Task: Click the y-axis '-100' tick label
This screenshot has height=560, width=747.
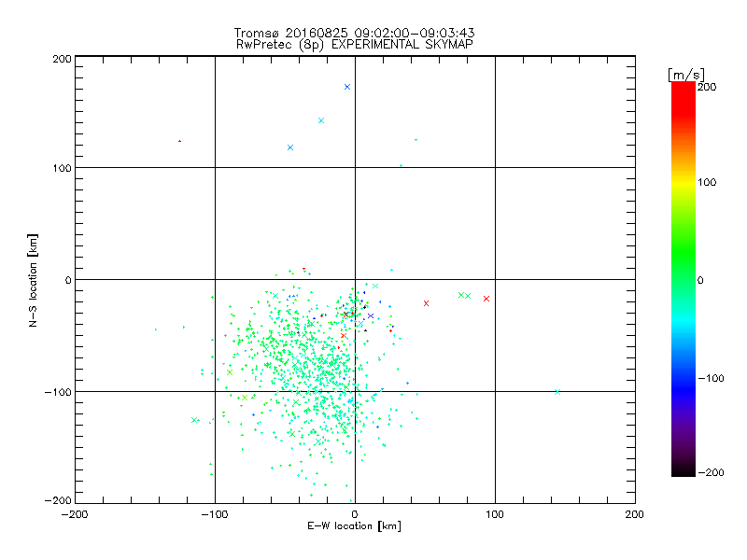Action: [x=58, y=392]
